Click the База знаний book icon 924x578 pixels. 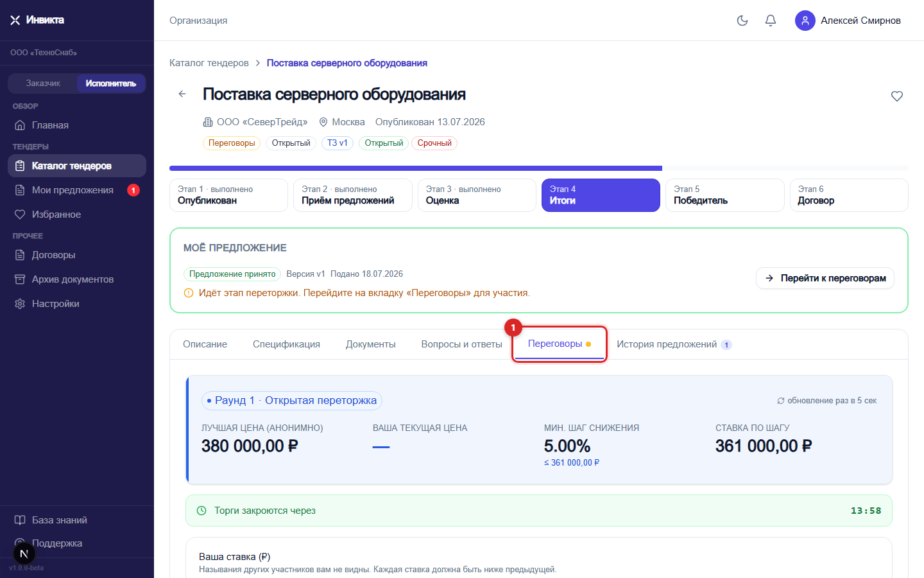20,520
